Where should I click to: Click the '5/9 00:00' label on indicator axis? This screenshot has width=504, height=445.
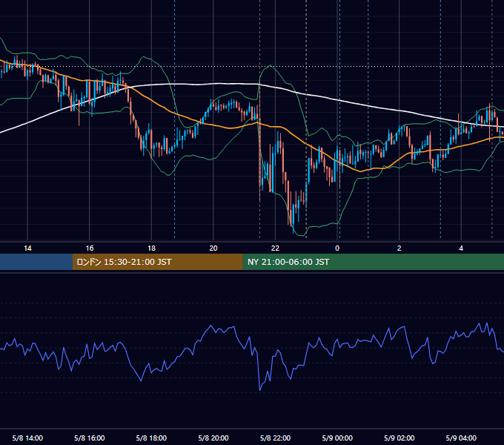click(337, 438)
